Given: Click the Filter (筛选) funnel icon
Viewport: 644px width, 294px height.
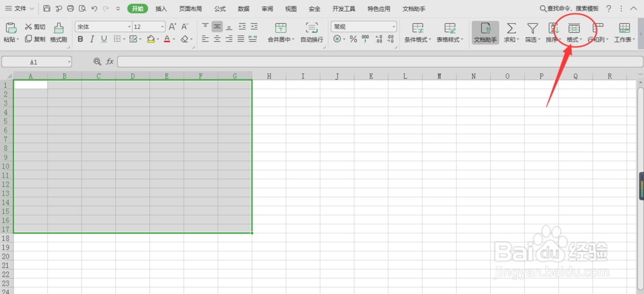Looking at the screenshot, I should pyautogui.click(x=533, y=28).
